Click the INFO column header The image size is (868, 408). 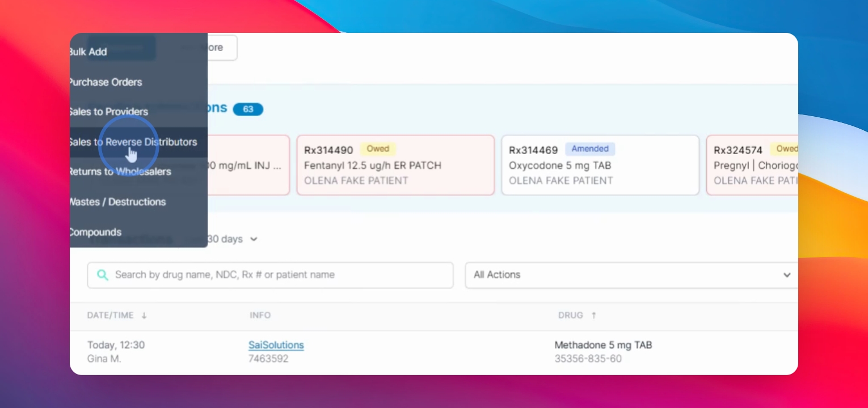(x=260, y=316)
